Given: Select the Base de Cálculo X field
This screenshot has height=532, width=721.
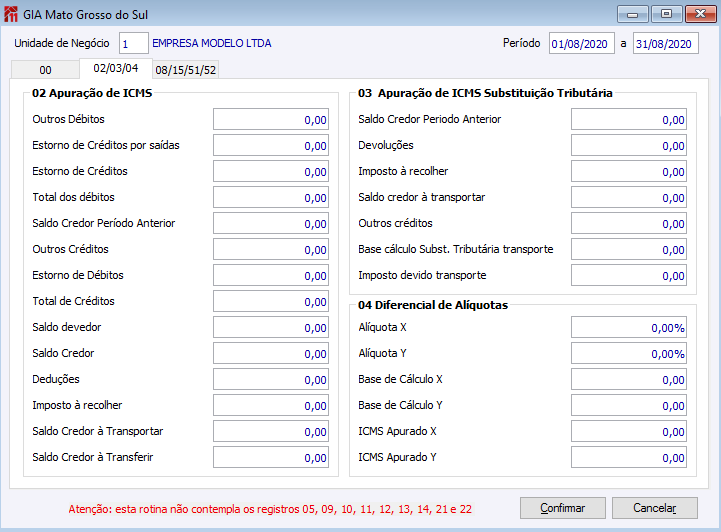Looking at the screenshot, I should tap(629, 379).
